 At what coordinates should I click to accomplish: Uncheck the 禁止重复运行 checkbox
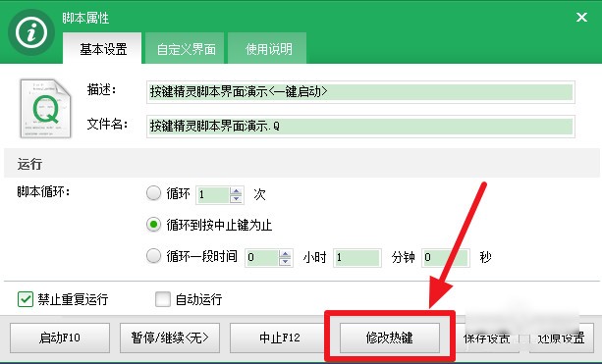click(26, 299)
